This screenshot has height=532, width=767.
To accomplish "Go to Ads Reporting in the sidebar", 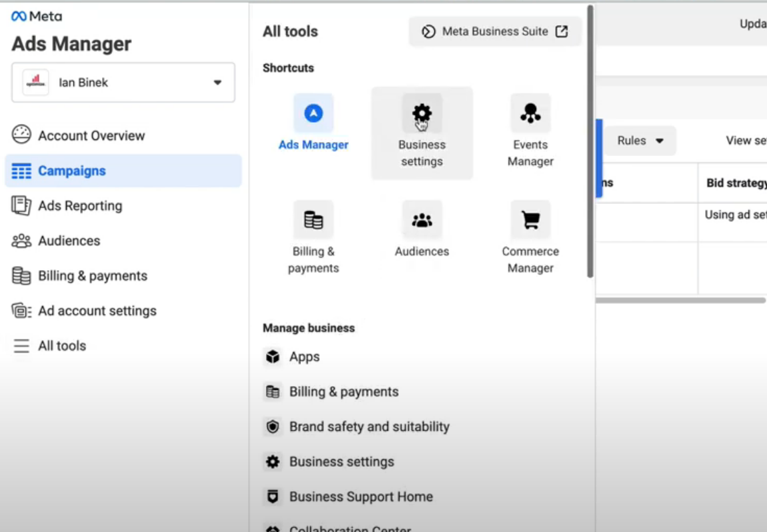I will point(123,206).
